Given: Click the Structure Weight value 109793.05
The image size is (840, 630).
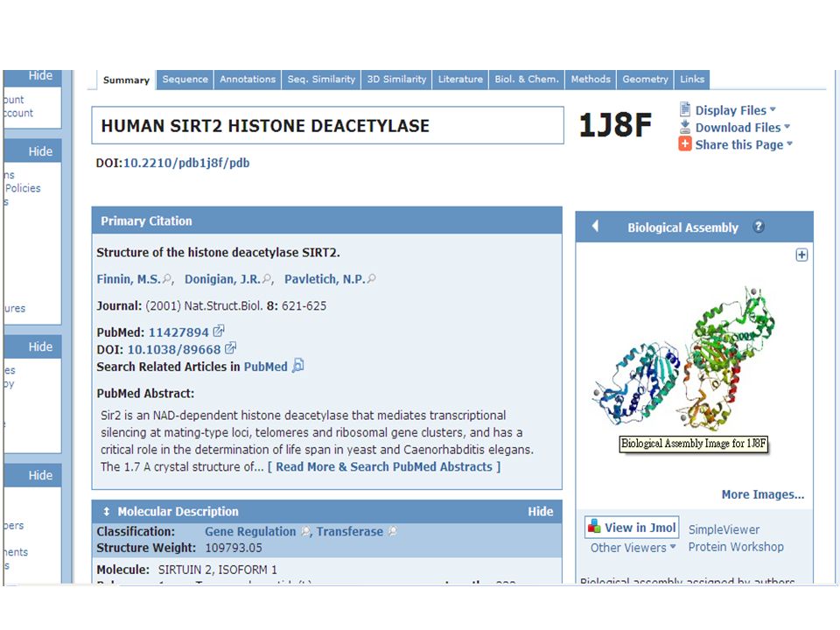Looking at the screenshot, I should [x=234, y=548].
